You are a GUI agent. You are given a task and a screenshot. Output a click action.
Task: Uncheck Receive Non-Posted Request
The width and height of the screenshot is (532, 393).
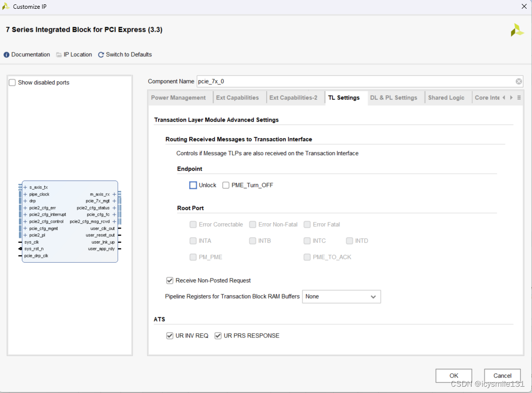click(x=170, y=281)
